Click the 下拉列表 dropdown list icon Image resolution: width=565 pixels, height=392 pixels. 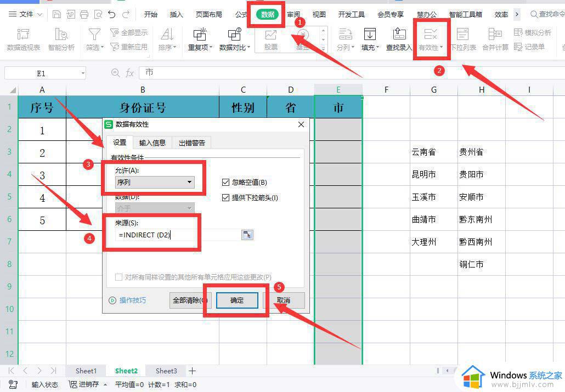pyautogui.click(x=462, y=35)
